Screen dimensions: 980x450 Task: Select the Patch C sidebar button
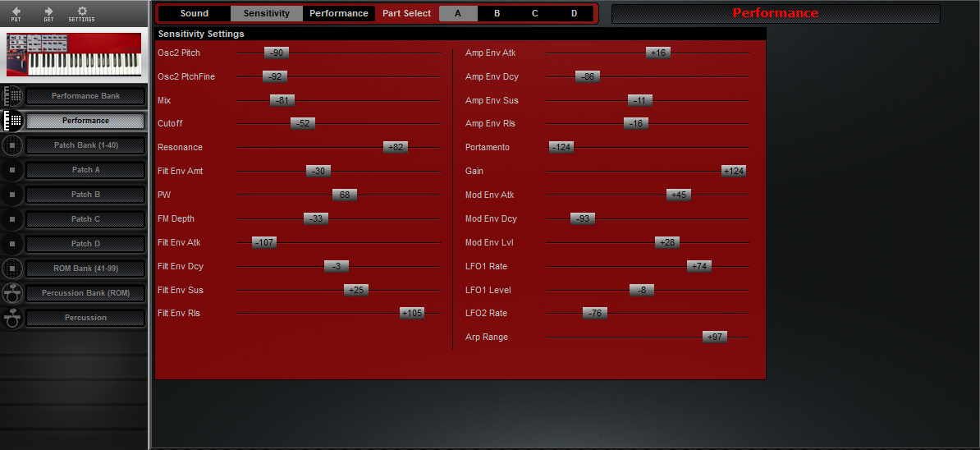(86, 219)
